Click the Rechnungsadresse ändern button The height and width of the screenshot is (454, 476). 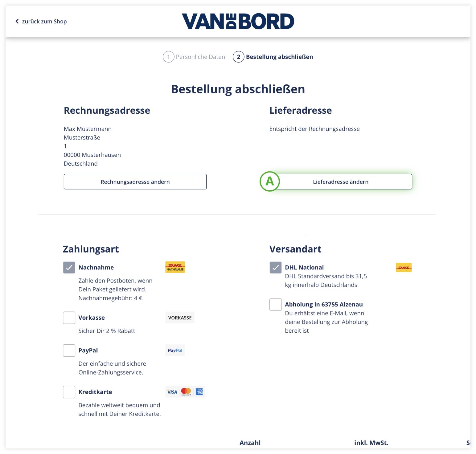(x=135, y=181)
